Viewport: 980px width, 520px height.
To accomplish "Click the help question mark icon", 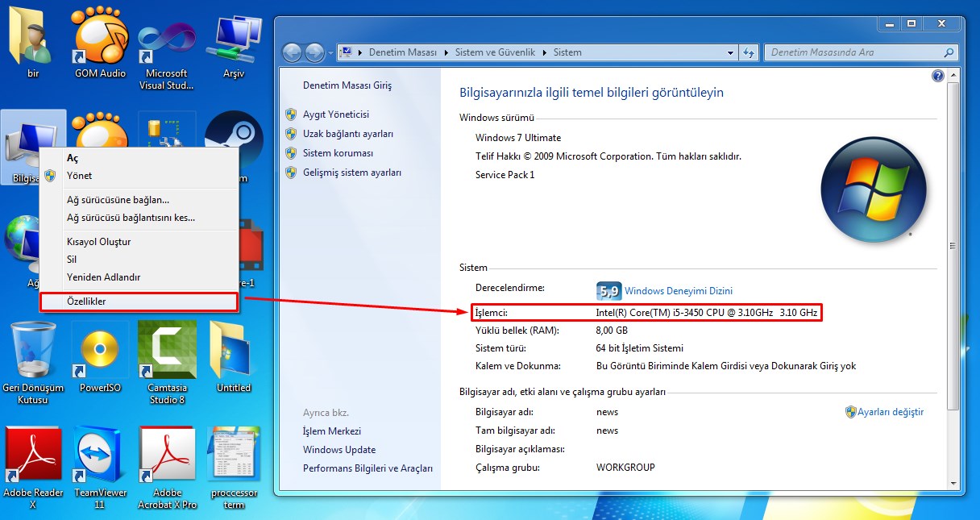I will click(937, 76).
